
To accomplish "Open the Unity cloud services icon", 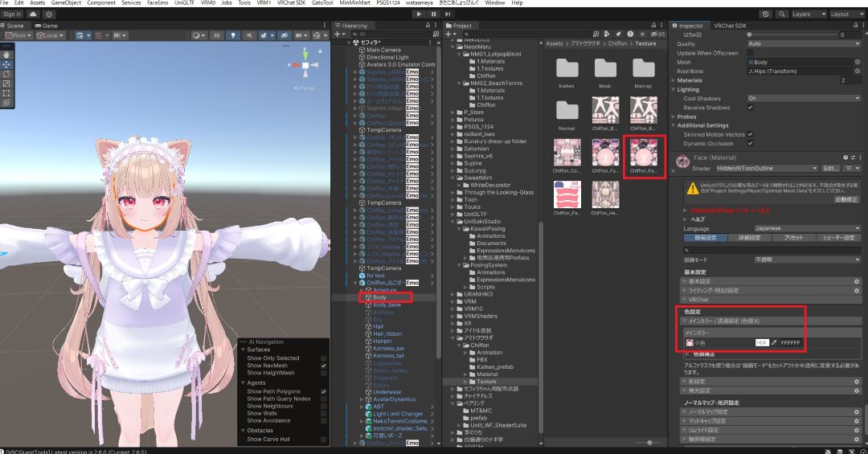I will coord(33,14).
